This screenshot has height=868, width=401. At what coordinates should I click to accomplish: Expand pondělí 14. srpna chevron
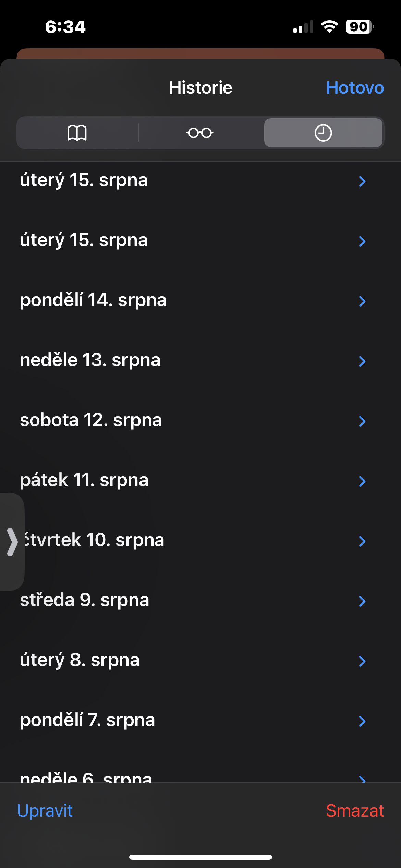[362, 301]
